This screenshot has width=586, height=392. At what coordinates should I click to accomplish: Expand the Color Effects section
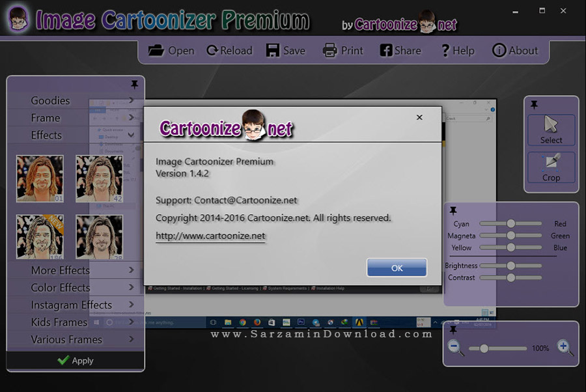click(75, 287)
